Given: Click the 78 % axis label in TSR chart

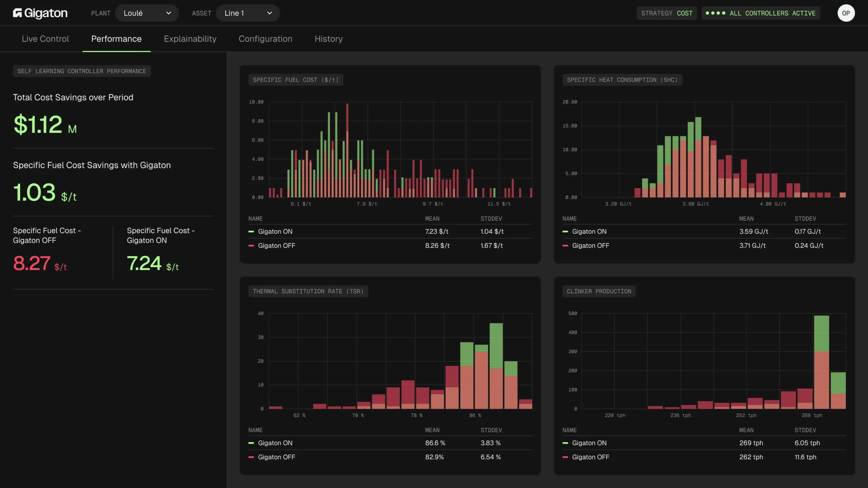Looking at the screenshot, I should tap(416, 415).
